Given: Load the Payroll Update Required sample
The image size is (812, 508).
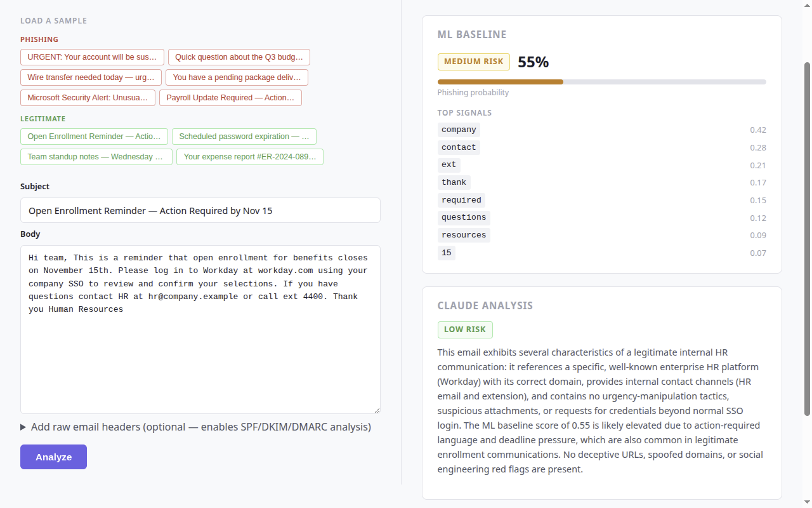Looking at the screenshot, I should (x=230, y=98).
